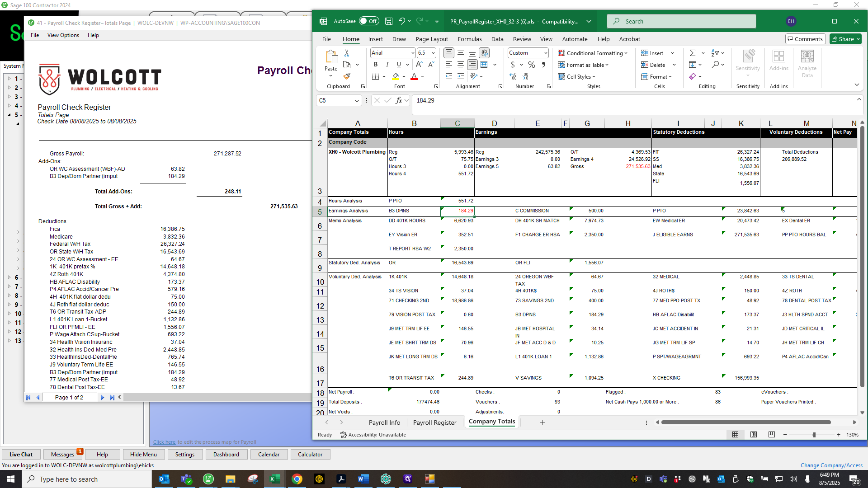Click the Change Company/Access link
The image size is (868, 488).
click(x=831, y=465)
